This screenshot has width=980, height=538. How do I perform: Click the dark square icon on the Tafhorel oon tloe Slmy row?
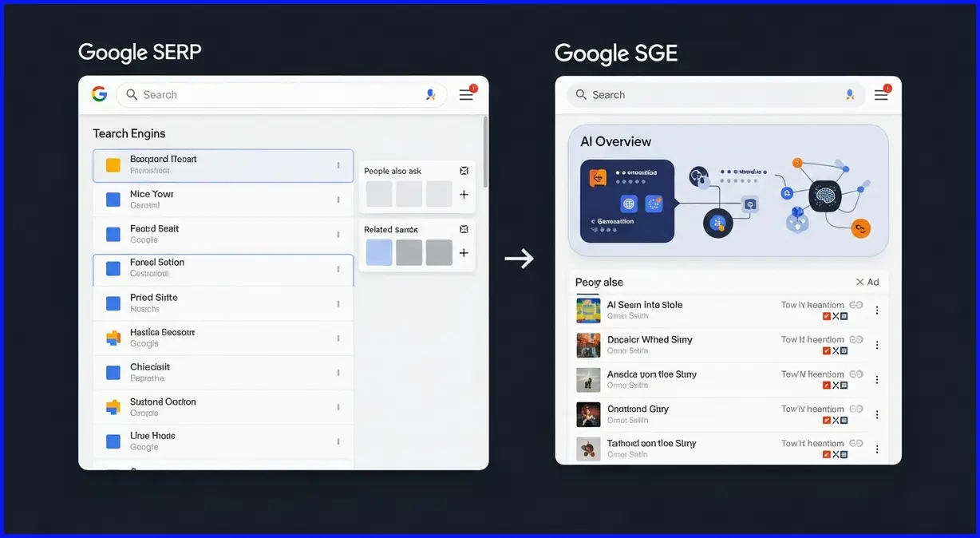(844, 454)
